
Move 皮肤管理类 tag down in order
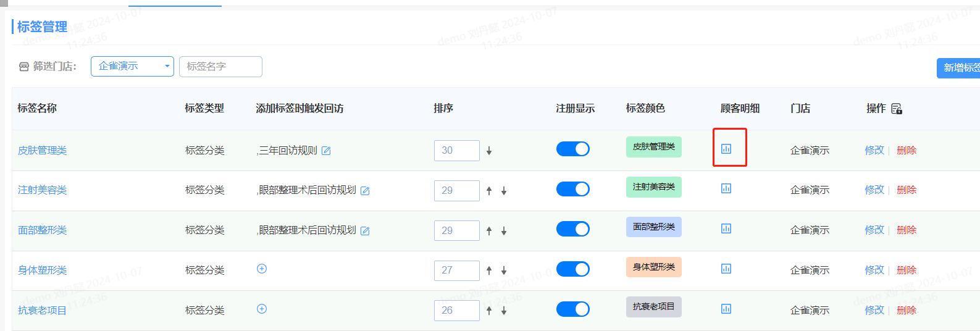pyautogui.click(x=489, y=151)
